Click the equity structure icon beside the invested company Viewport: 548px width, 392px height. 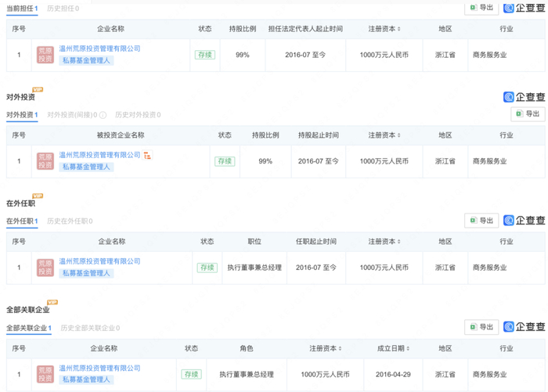(x=147, y=156)
